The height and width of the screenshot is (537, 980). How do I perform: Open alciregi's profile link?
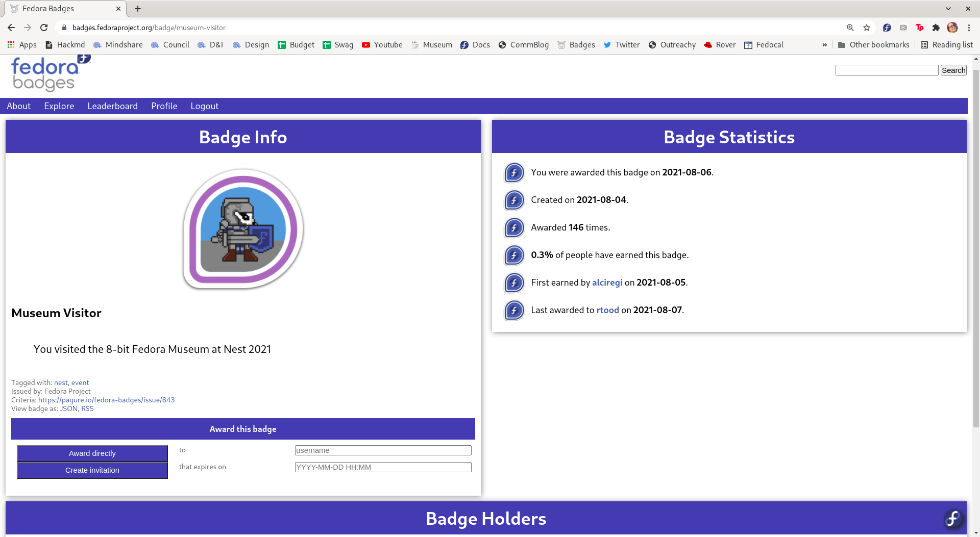607,283
